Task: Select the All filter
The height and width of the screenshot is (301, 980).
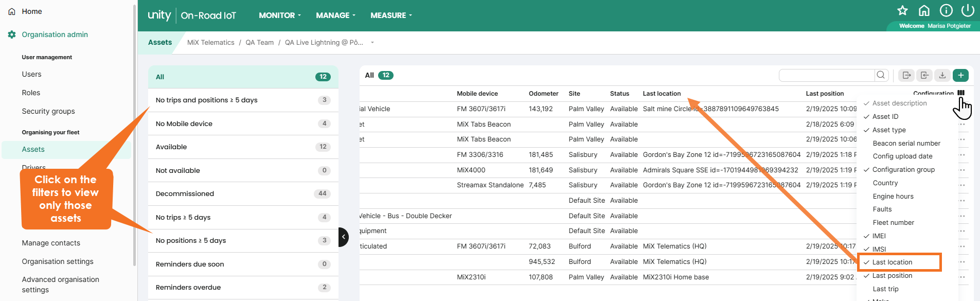Action: pyautogui.click(x=243, y=77)
